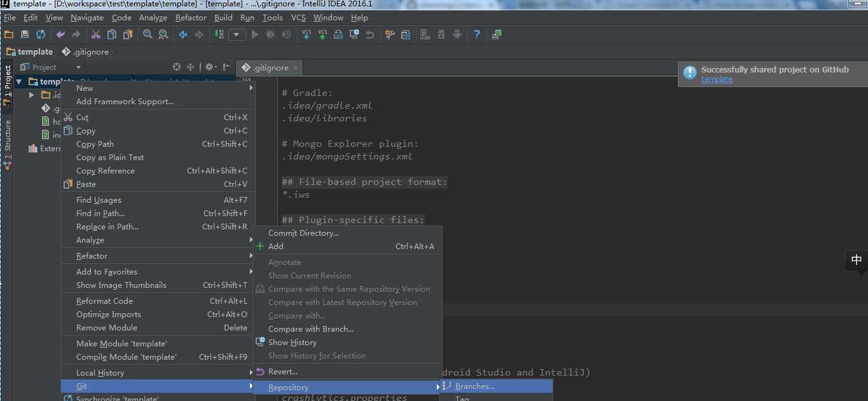Click the Save All floppy icon
868x401 pixels.
25,34
